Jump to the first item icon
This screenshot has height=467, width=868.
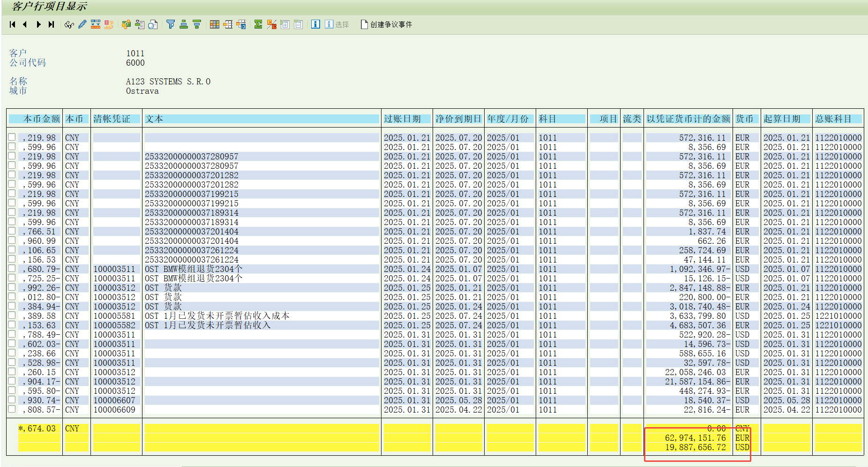pos(13,24)
